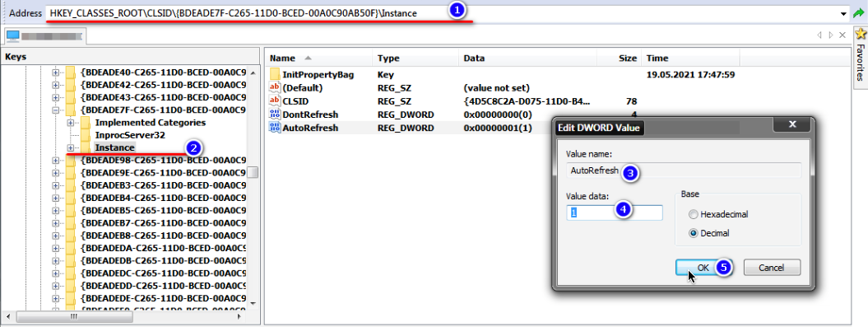This screenshot has width=868, height=327.
Task: Click the folder icon of InprocServer32 key
Action: (x=86, y=135)
